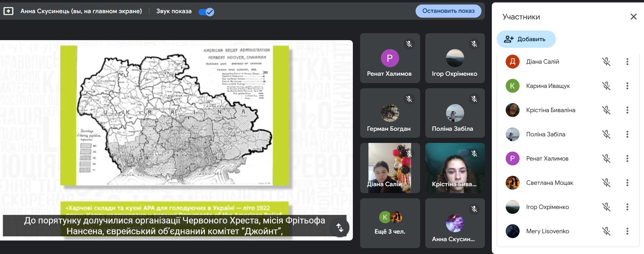Mute Светлана Моцак in participants list
644x254 pixels.
[x=606, y=183]
